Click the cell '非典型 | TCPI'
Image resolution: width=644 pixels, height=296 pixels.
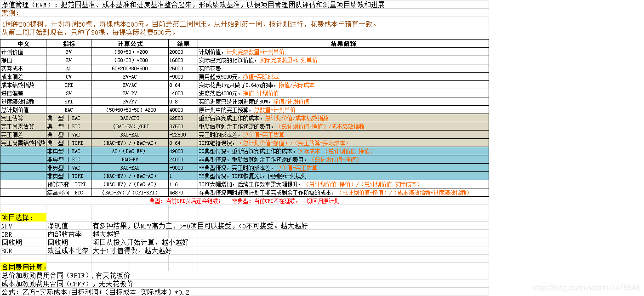(x=69, y=176)
